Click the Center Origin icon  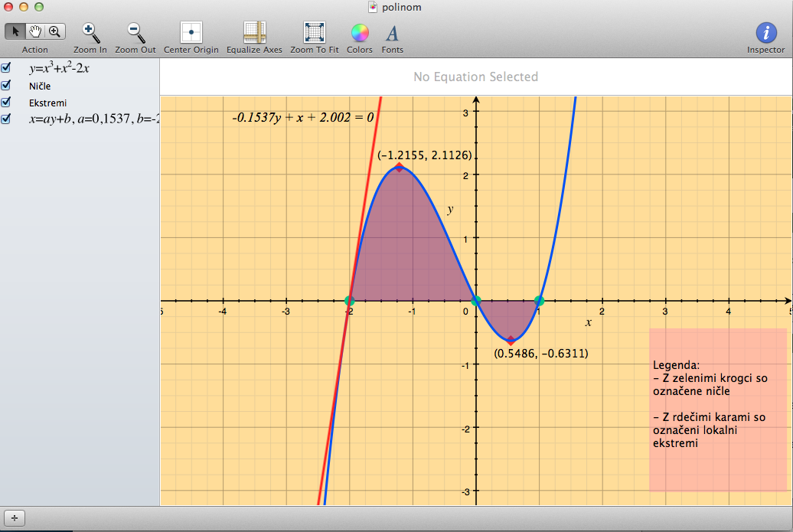tap(191, 32)
